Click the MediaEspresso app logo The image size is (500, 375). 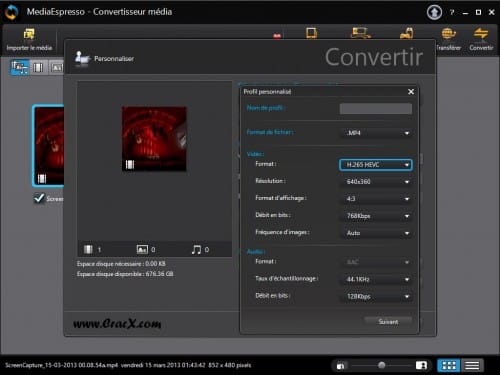coord(12,12)
